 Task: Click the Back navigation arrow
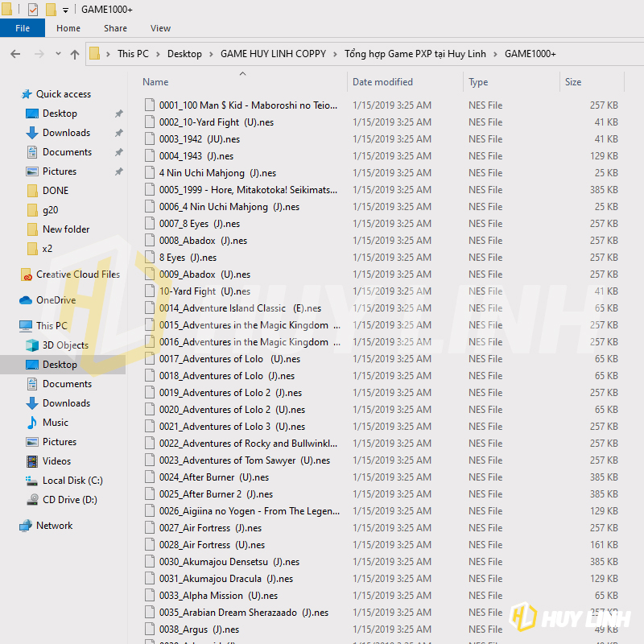tap(15, 54)
